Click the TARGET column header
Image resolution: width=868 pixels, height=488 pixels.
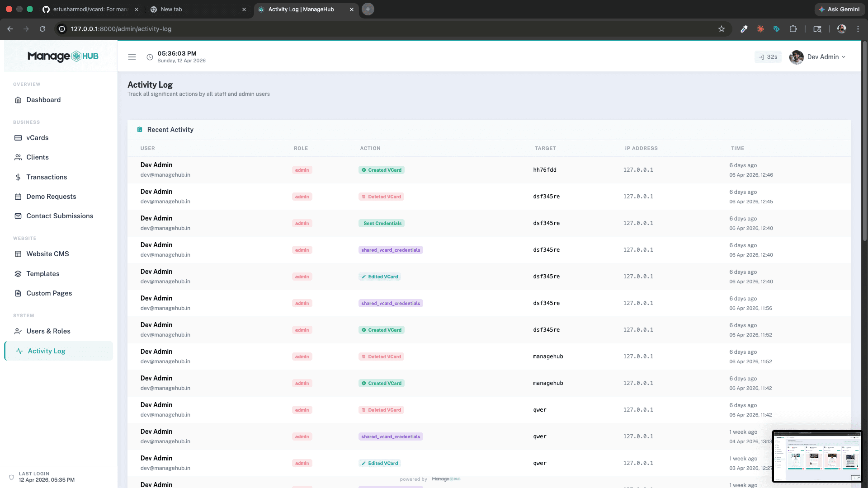[x=546, y=148]
